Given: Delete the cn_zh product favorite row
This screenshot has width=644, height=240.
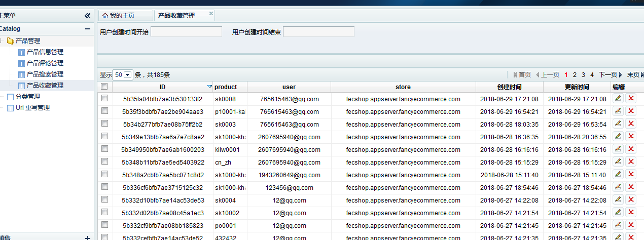Looking at the screenshot, I should tap(631, 162).
